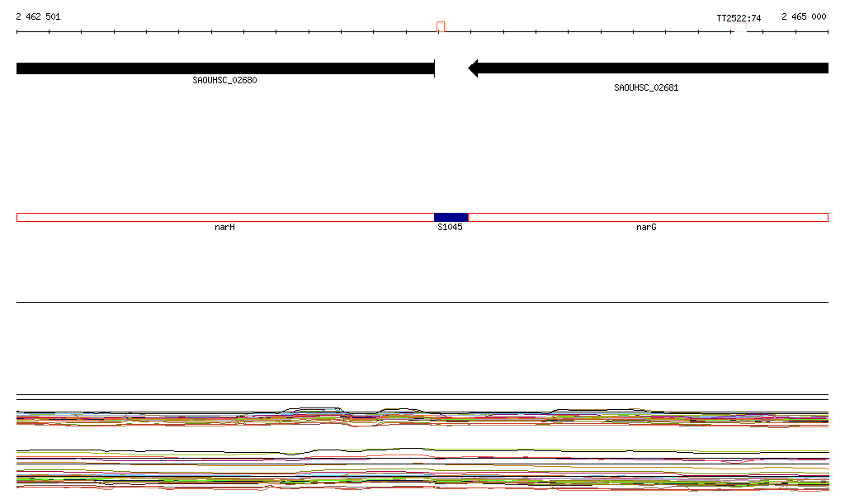Screen dimensions: 845x504
Task: Open the SAOUHSC_02680 gene label
Action: 224,81
